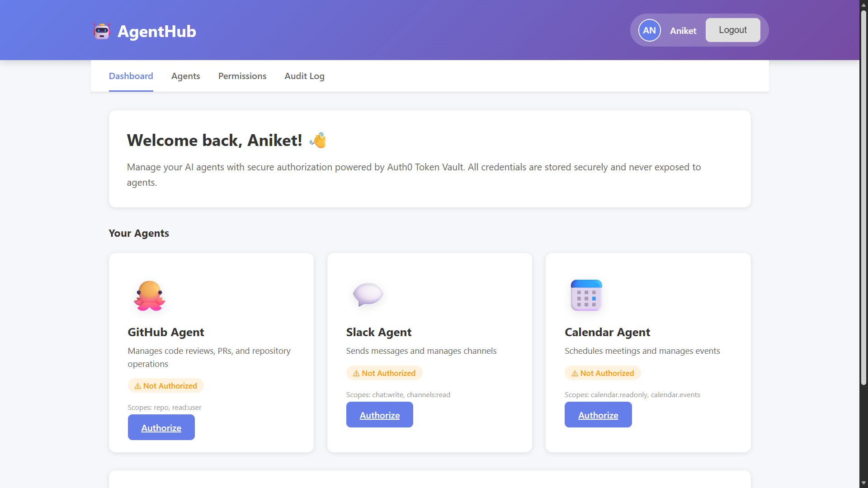Click the Calendar Agent calendar icon
The width and height of the screenshot is (868, 488).
click(586, 296)
